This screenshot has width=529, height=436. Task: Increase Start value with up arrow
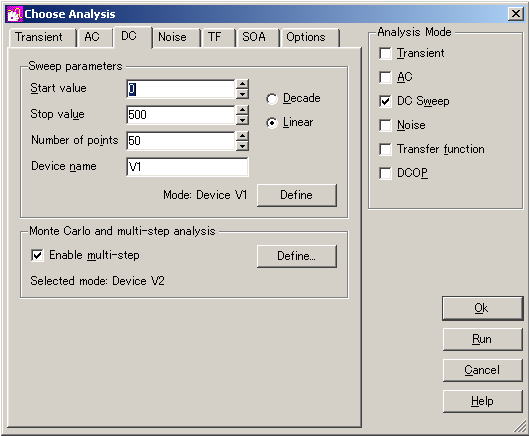coord(242,84)
